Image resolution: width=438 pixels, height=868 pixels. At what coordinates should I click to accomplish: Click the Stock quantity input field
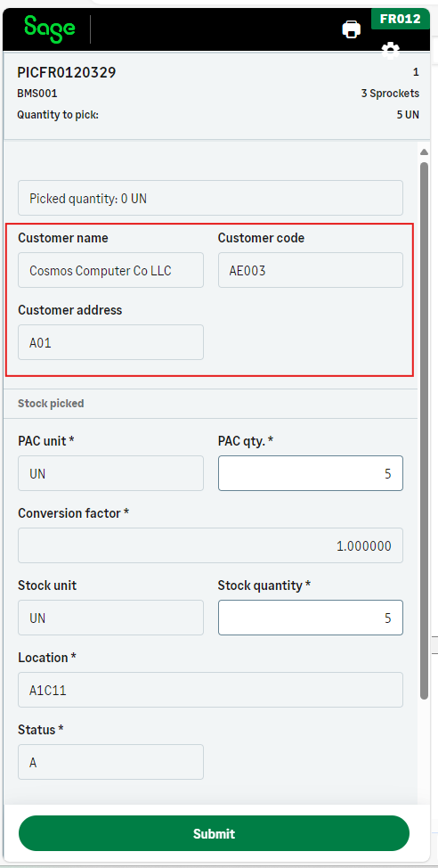pos(310,618)
